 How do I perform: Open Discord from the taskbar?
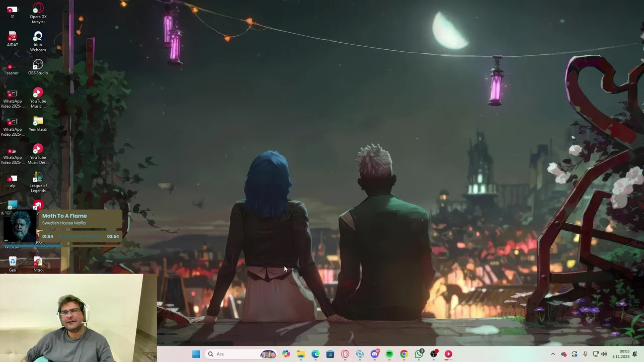pos(375,354)
